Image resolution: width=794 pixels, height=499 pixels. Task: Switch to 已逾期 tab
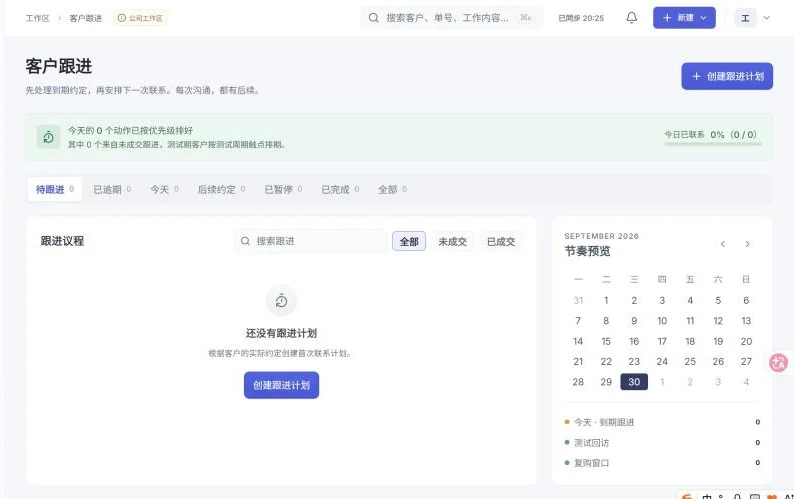(112, 189)
